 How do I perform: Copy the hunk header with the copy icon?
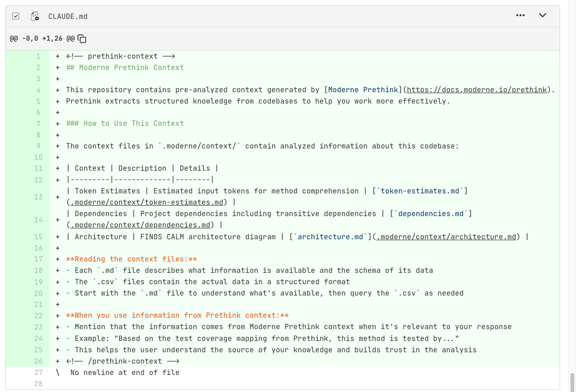click(x=82, y=39)
